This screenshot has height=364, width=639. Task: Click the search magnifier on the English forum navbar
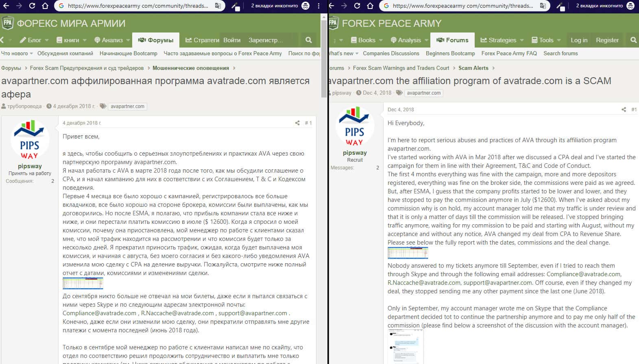633,40
